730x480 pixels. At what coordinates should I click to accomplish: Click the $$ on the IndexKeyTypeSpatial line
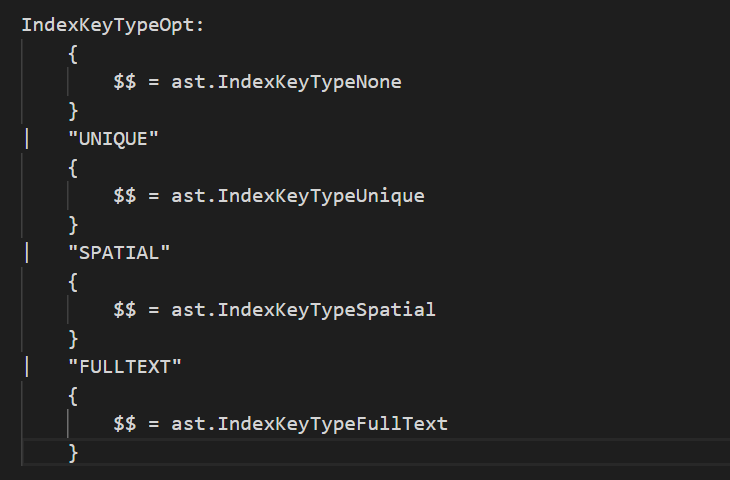coord(124,310)
